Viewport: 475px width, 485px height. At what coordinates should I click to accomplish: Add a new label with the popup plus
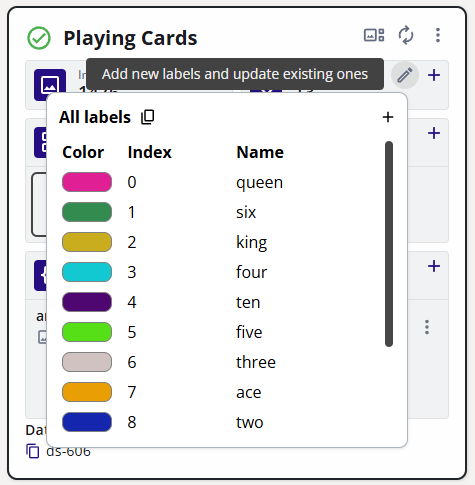click(388, 117)
